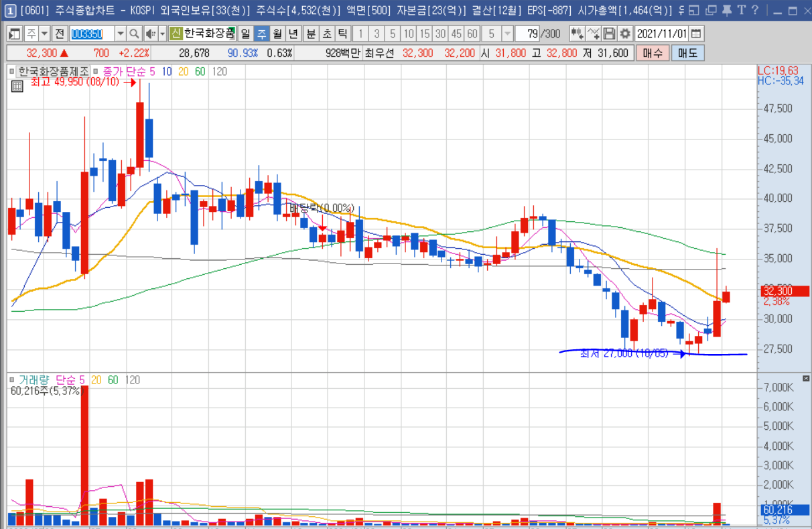
Task: Select weekly 주 period
Action: tap(261, 34)
